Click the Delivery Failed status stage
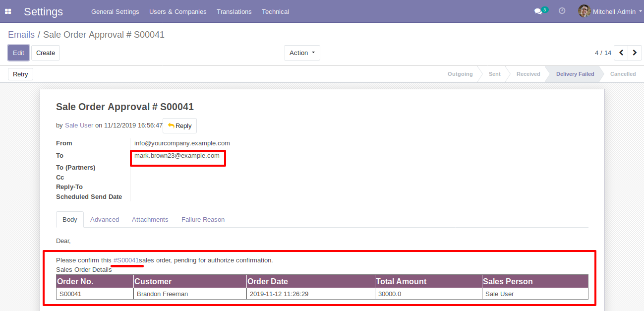The width and height of the screenshot is (644, 311). [575, 74]
